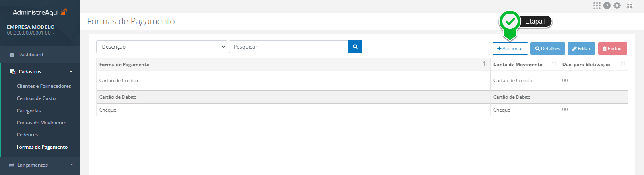Image resolution: width=644 pixels, height=175 pixels.
Task: Click the user avatar icon at top right
Action: pos(630,6)
